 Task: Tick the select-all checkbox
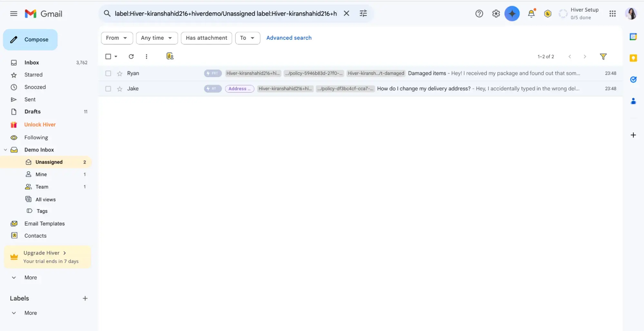tap(108, 56)
